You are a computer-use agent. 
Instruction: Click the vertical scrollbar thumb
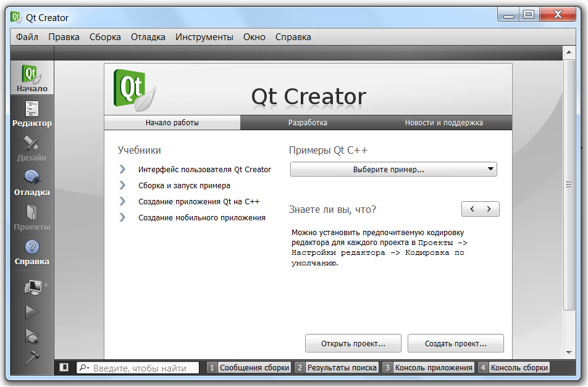[x=569, y=185]
